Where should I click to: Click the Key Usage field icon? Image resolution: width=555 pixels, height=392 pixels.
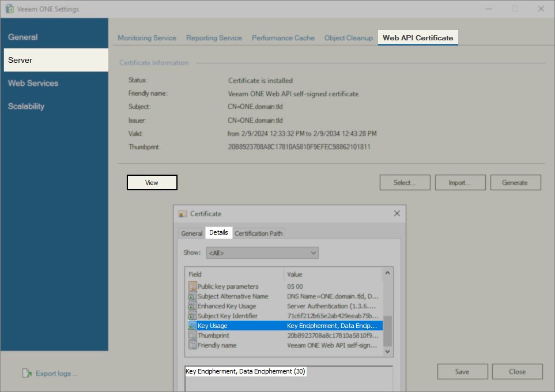click(192, 326)
